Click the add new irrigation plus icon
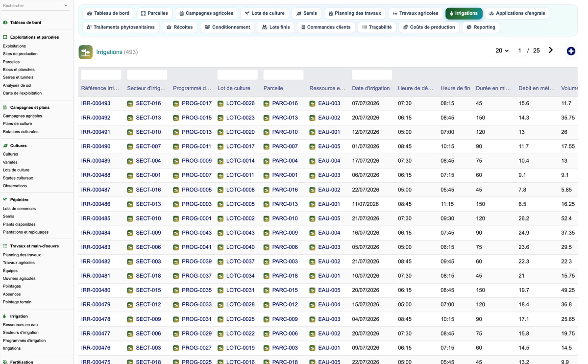Image resolution: width=588 pixels, height=364 pixels. click(x=571, y=51)
